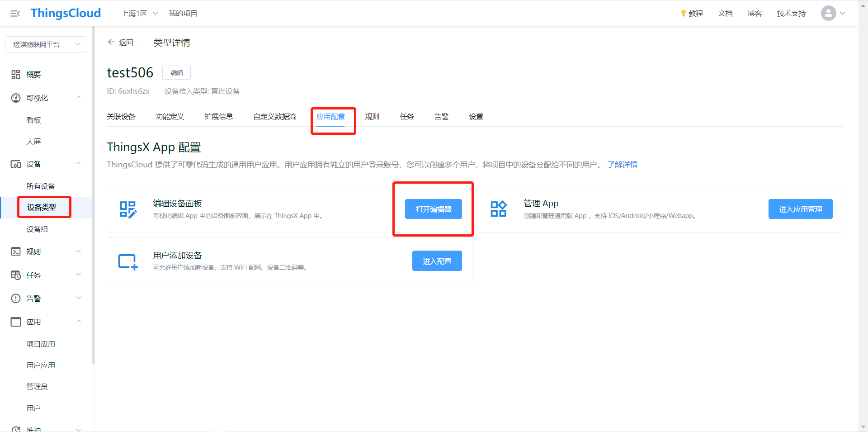
Task: Switch to the 任务 tab
Action: point(407,117)
